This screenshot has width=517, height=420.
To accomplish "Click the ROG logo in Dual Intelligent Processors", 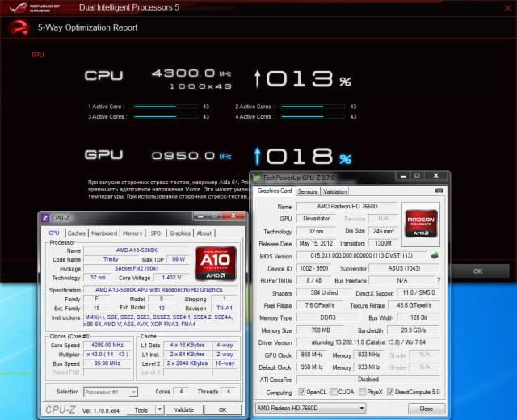I will (19, 8).
